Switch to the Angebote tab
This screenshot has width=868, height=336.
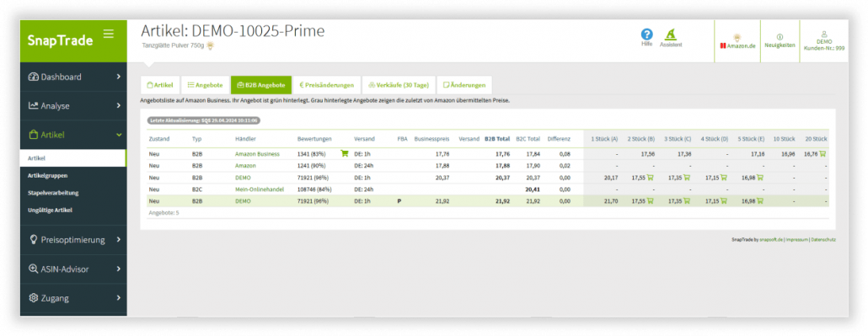click(205, 85)
